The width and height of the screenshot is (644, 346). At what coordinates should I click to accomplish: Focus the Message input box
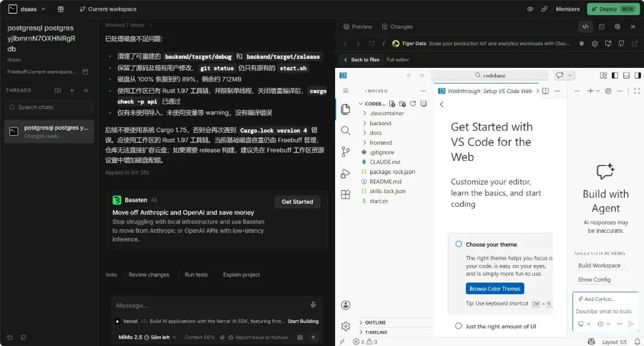(210, 306)
